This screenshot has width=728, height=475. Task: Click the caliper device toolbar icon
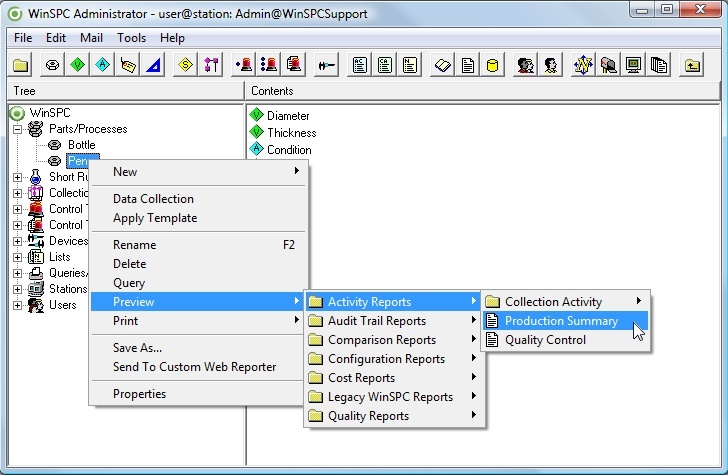pyautogui.click(x=326, y=65)
